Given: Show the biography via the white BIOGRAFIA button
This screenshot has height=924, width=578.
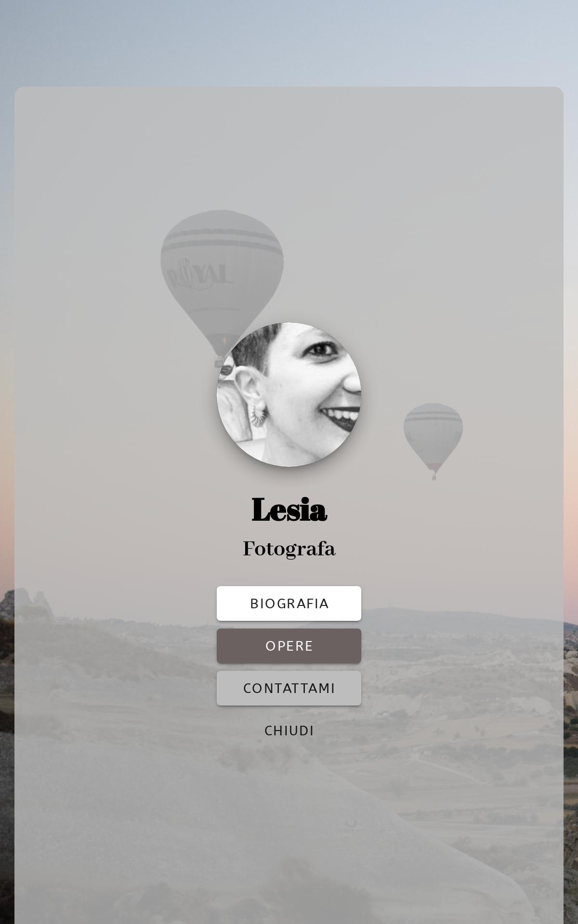Looking at the screenshot, I should tap(289, 603).
